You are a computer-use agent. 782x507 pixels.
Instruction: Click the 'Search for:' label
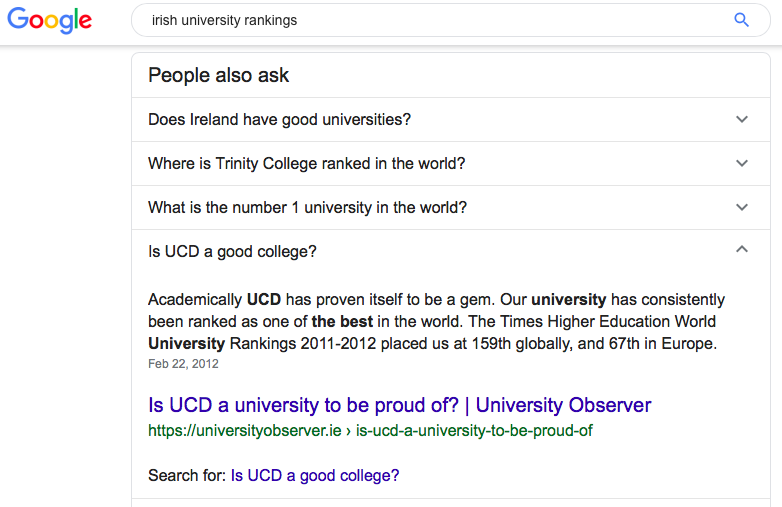tap(187, 476)
